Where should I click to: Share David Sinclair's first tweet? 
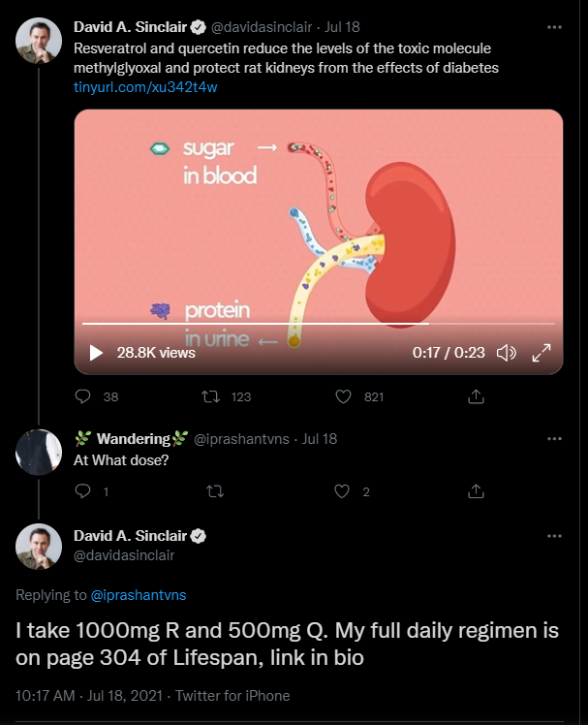pyautogui.click(x=476, y=396)
